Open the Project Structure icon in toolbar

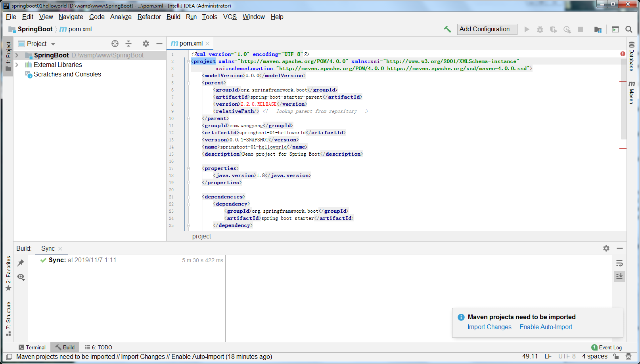(x=598, y=29)
